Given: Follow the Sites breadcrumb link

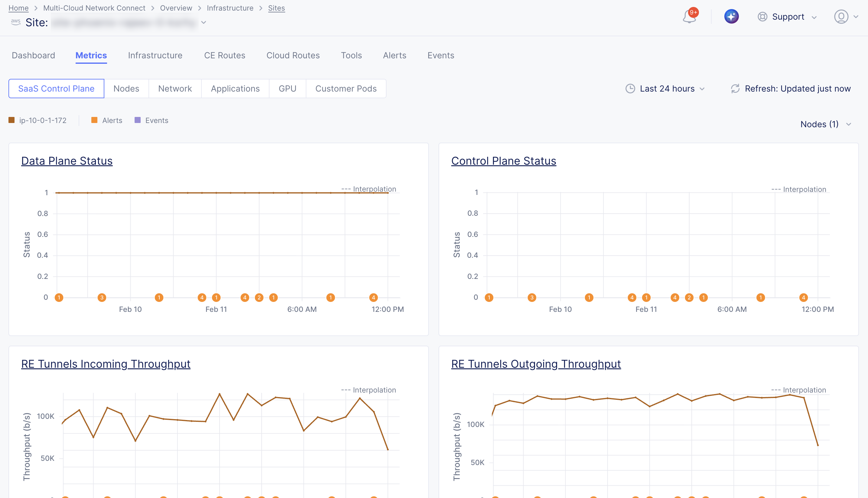Looking at the screenshot, I should [x=276, y=8].
